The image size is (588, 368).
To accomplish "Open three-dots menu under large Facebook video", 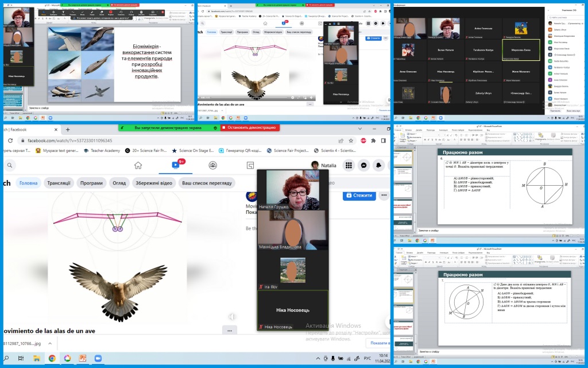I will tap(230, 331).
